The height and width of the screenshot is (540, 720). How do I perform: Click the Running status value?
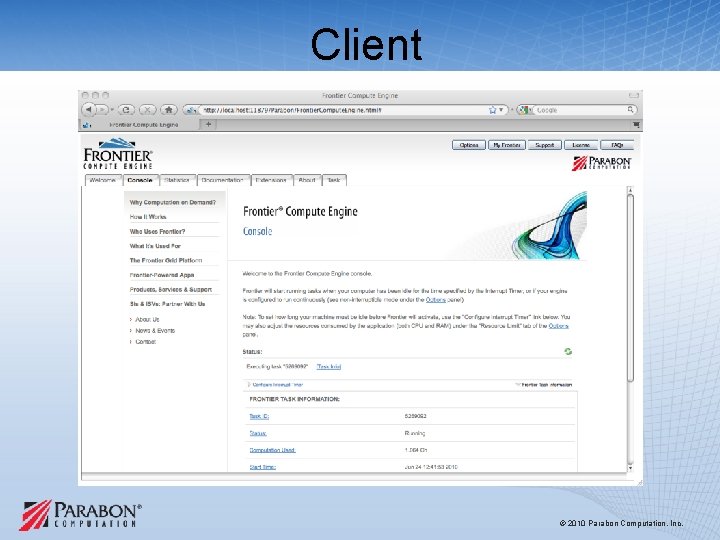(415, 433)
